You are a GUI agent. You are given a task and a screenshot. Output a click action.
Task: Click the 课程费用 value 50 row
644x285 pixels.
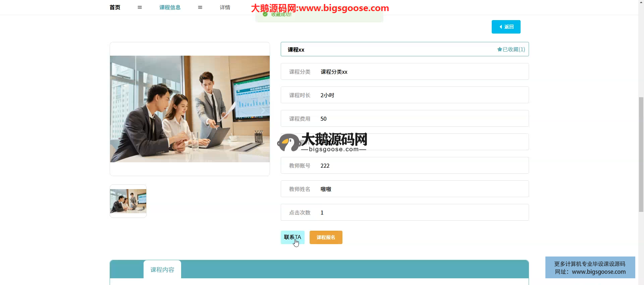pyautogui.click(x=405, y=119)
